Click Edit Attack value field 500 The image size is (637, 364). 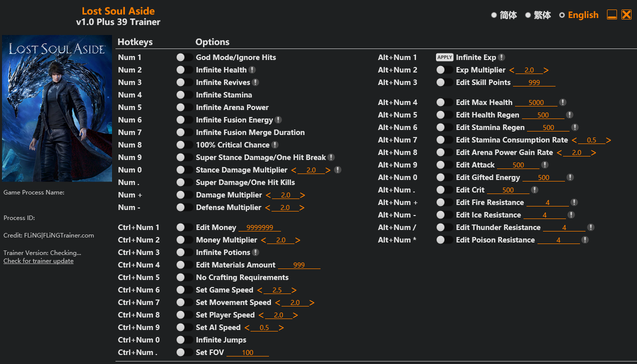(518, 165)
